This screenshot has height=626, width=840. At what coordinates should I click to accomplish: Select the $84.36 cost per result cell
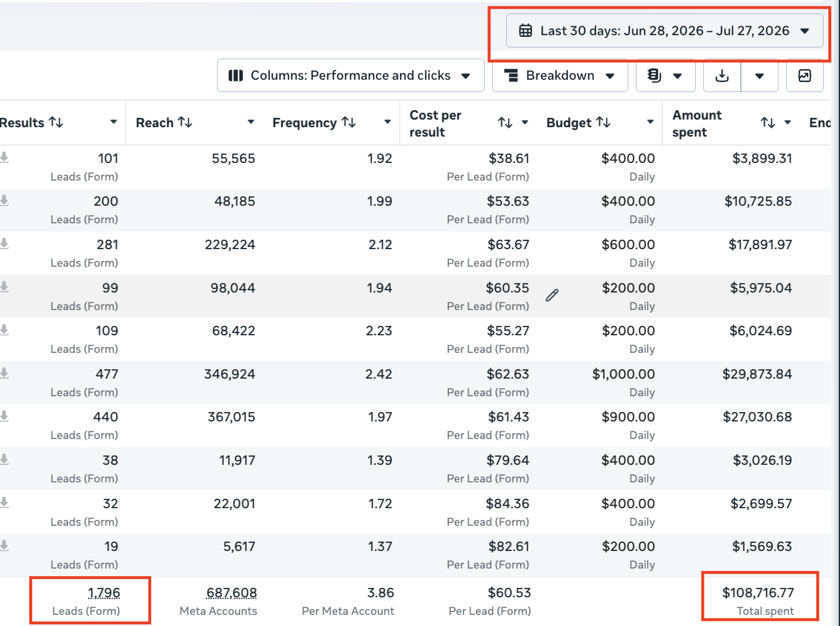pyautogui.click(x=507, y=503)
